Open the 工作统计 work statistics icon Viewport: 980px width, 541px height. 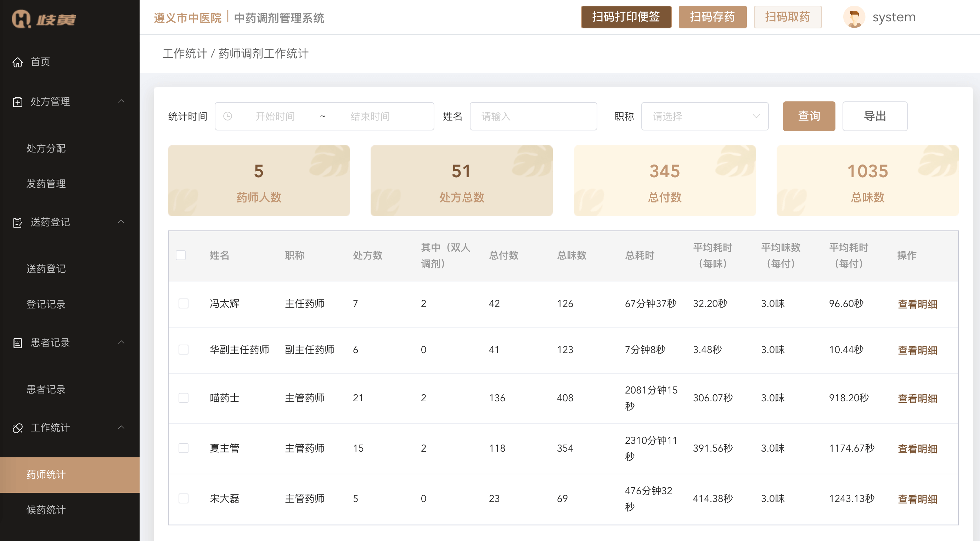[18, 428]
